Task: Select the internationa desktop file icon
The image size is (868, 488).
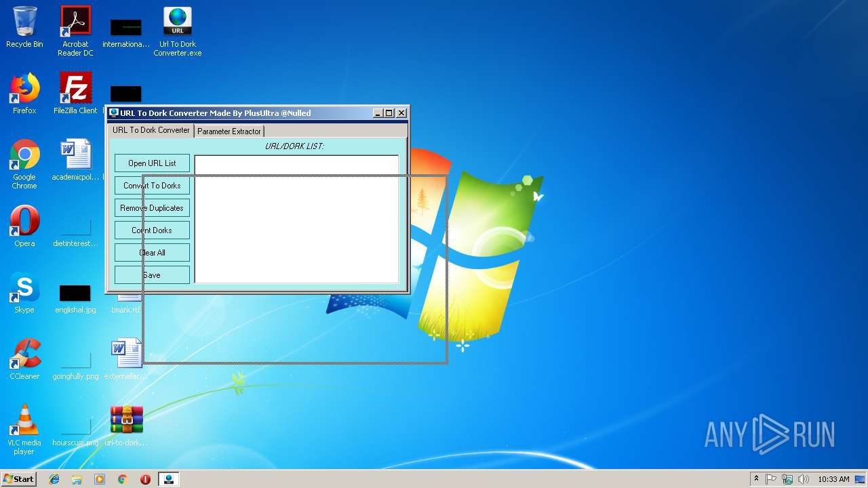Action: (126, 33)
